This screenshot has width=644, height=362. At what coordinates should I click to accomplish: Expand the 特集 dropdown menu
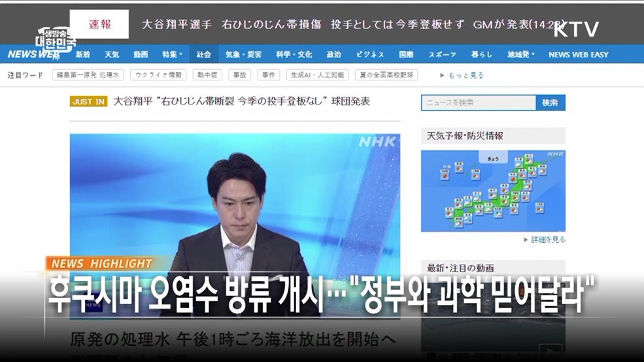(172, 55)
